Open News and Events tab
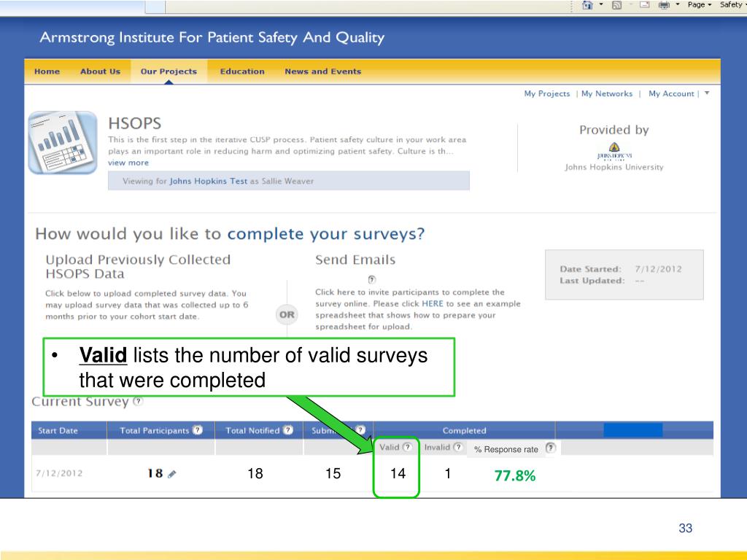This screenshot has height=560, width=747. [x=323, y=71]
